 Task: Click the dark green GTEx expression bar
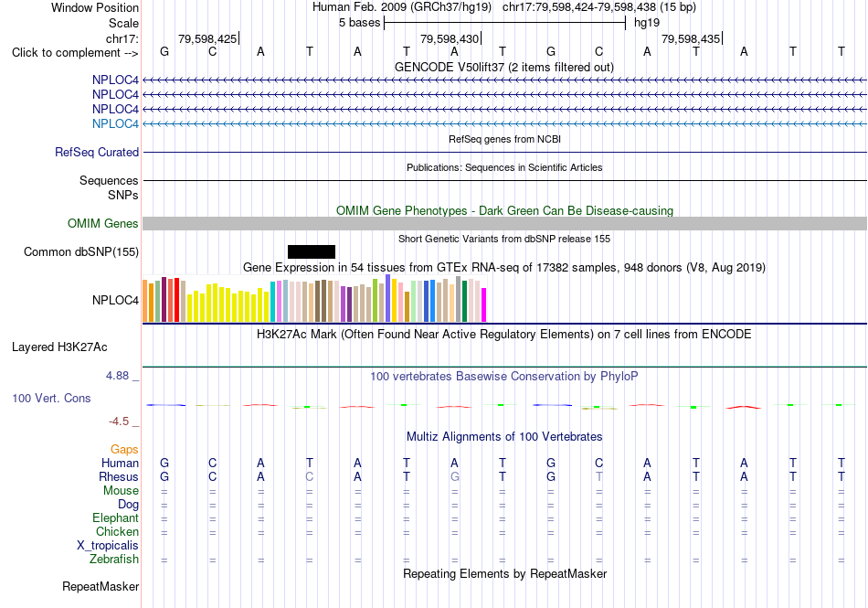(x=464, y=301)
